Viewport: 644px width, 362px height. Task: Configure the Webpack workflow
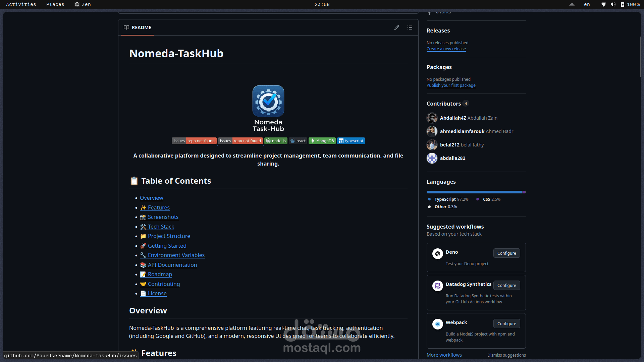[x=506, y=324]
